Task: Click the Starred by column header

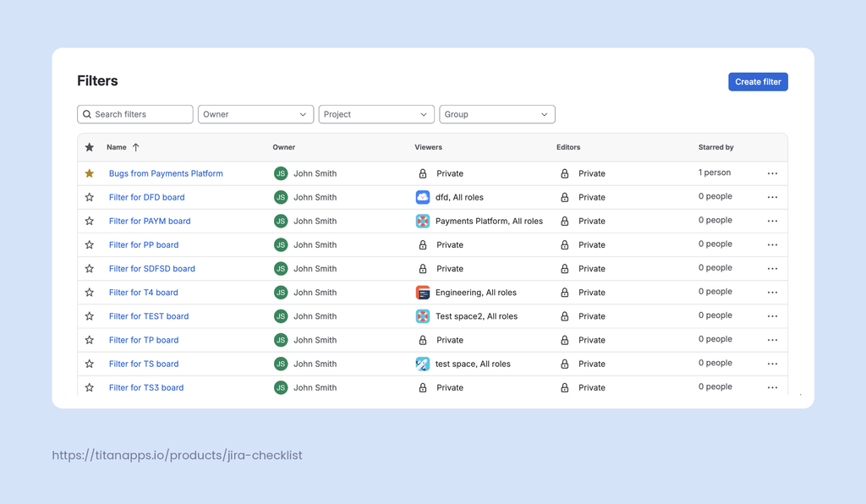Action: [x=715, y=147]
